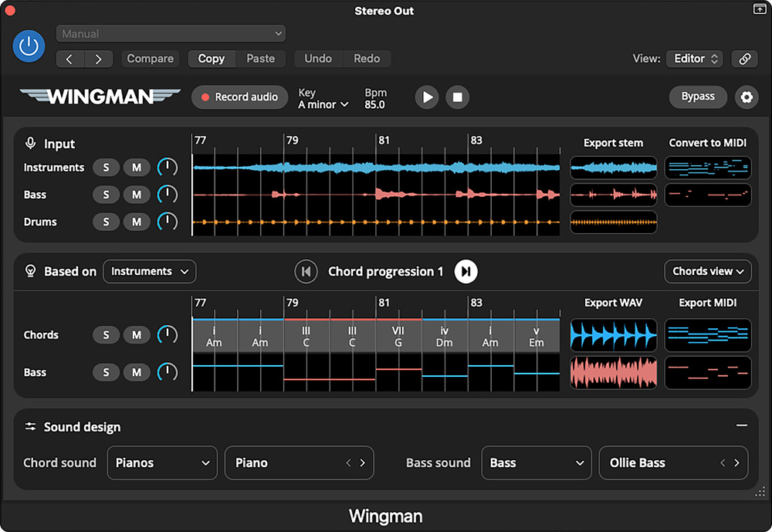Open Wingman settings gear
Viewport: 772px width, 532px height.
746,97
